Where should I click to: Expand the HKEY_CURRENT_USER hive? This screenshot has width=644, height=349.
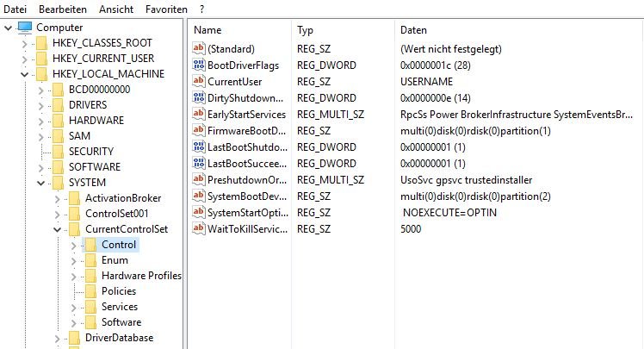25,59
